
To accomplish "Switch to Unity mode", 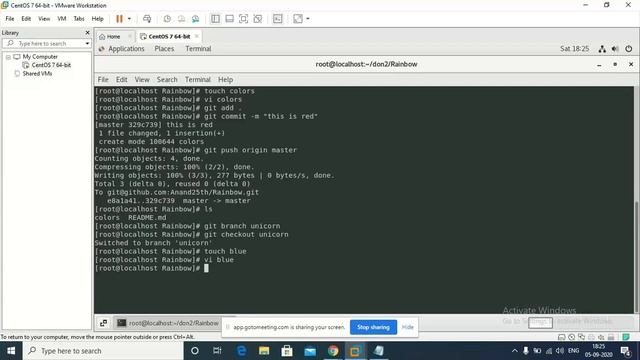I will tap(258, 19).
